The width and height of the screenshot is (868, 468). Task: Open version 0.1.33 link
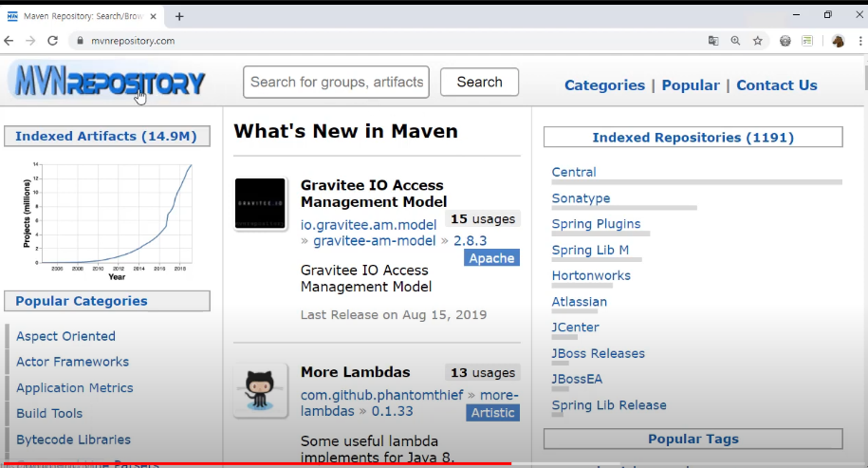tap(392, 411)
